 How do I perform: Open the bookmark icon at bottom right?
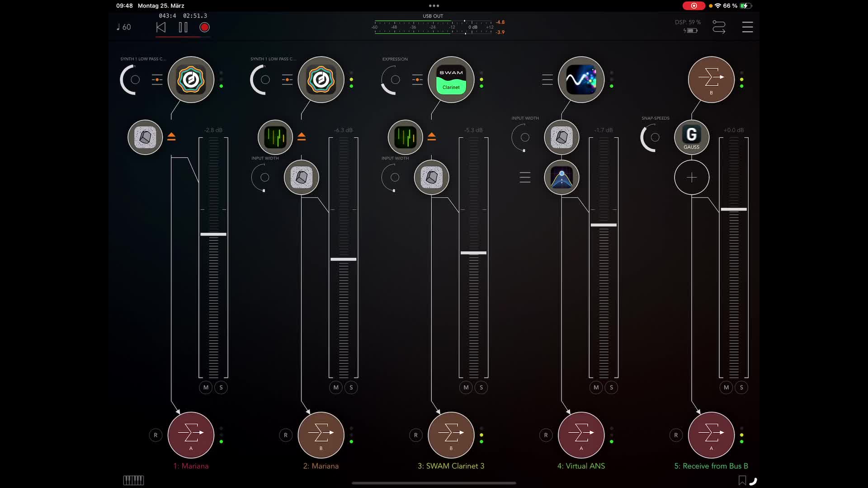(742, 480)
